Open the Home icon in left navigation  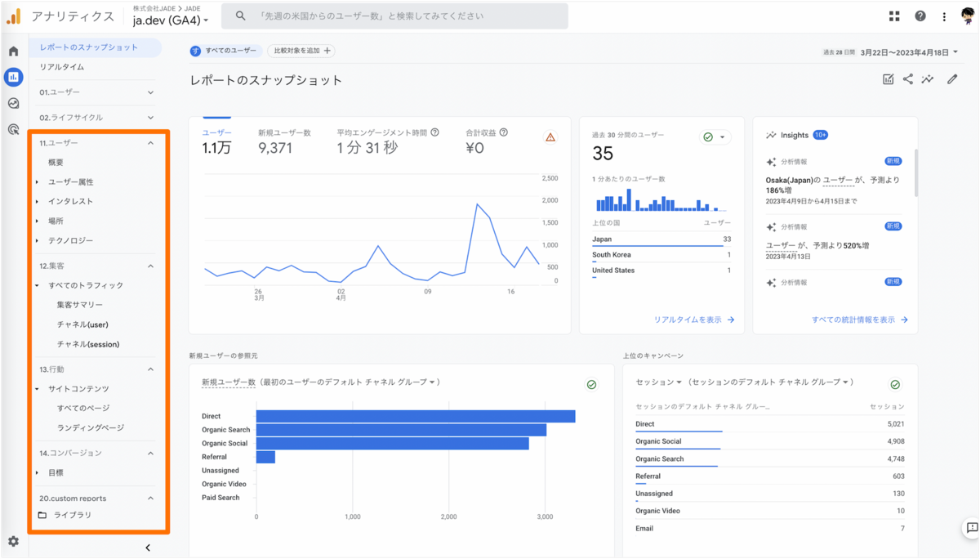(x=12, y=50)
